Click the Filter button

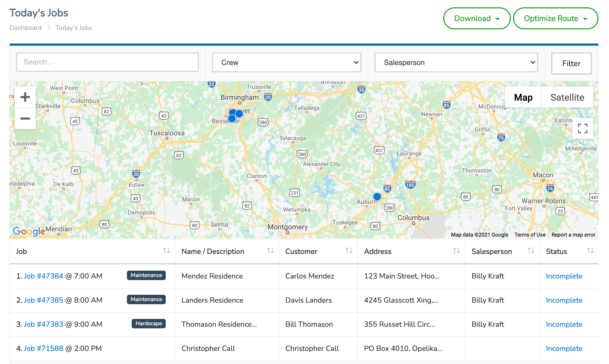(x=571, y=63)
